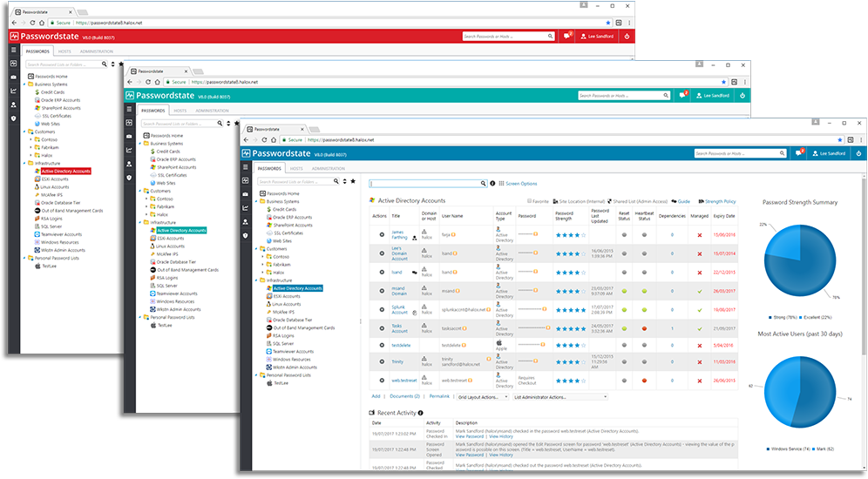
Task: Collapse Infrastructure folder in blue window tree
Action: pyautogui.click(x=256, y=280)
